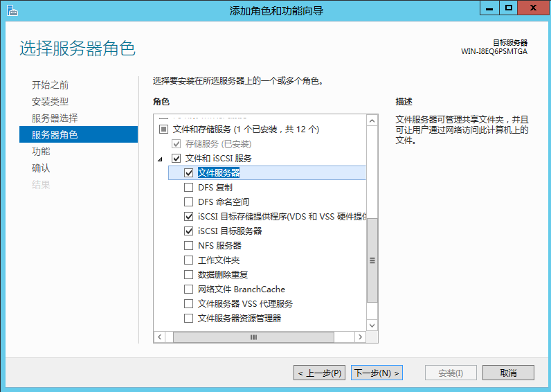Enable the DFS 复制 checkbox

pyautogui.click(x=189, y=188)
